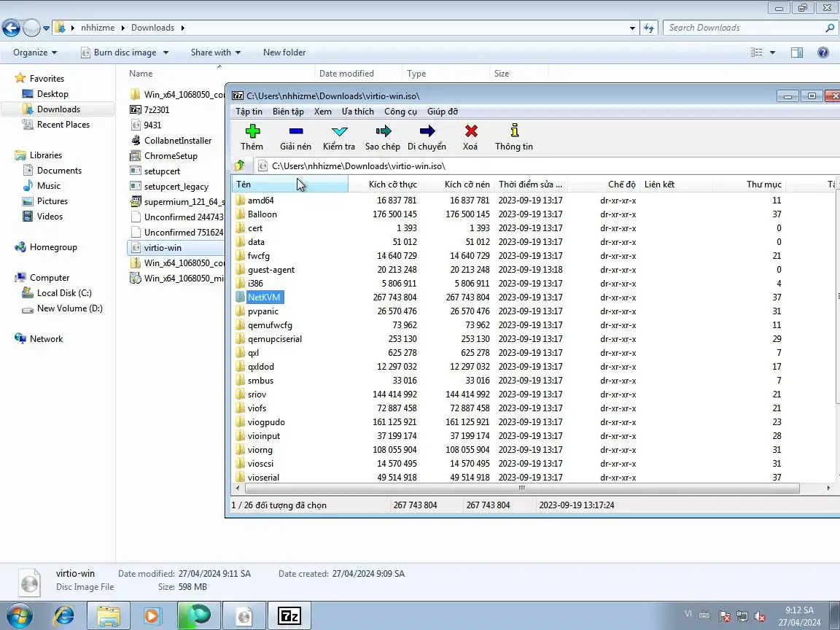Viewport: 840px width, 630px height.
Task: Click the Thông tin (Info) icon
Action: pyautogui.click(x=514, y=131)
